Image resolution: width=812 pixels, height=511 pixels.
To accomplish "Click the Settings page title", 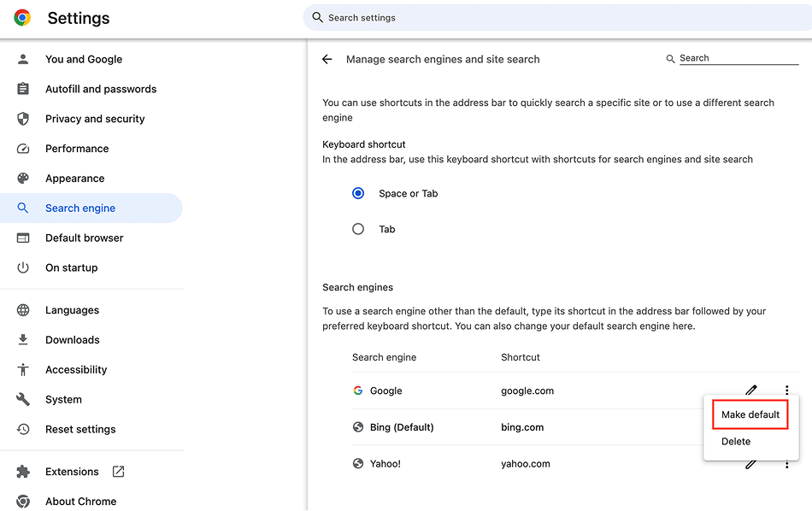I will coord(79,18).
